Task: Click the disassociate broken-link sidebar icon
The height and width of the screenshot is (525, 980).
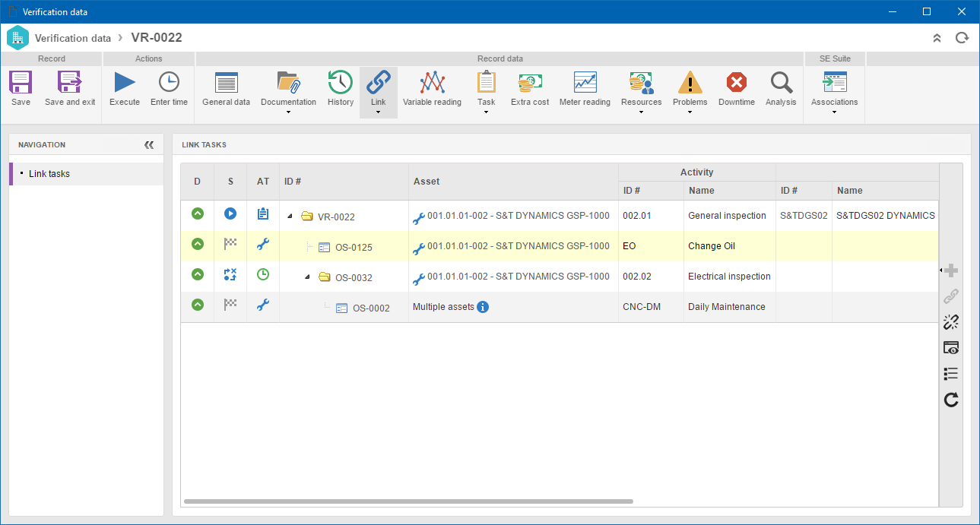Action: pos(950,322)
